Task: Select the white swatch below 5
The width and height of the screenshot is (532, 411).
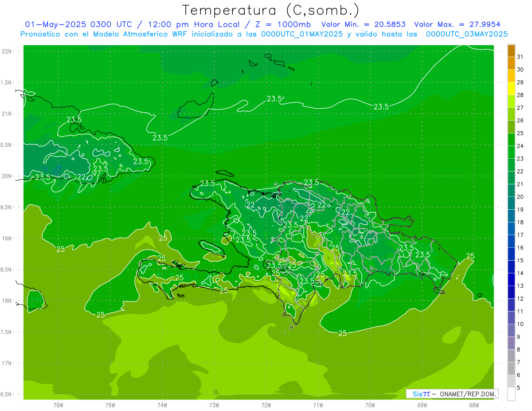Action: point(511,395)
